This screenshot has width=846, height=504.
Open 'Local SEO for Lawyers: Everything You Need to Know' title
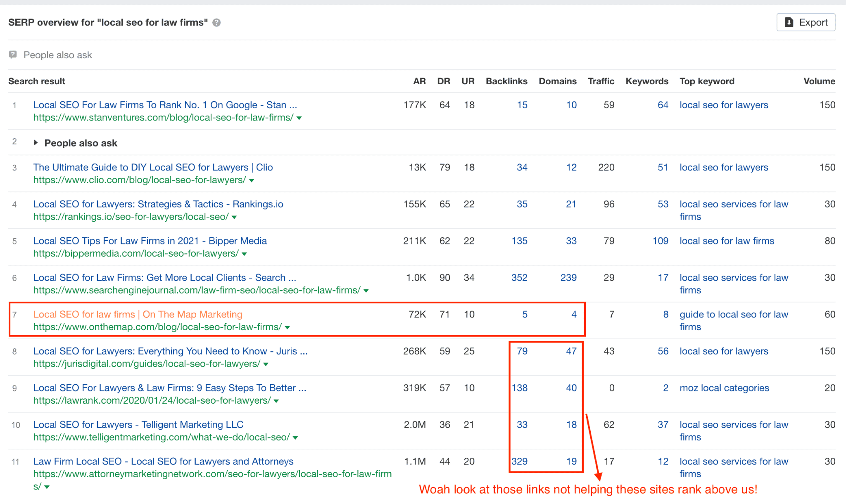[x=171, y=351]
